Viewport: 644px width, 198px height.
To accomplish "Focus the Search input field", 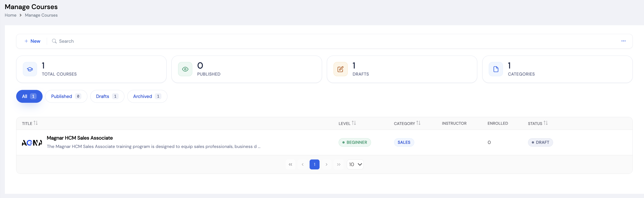I will click(x=335, y=41).
